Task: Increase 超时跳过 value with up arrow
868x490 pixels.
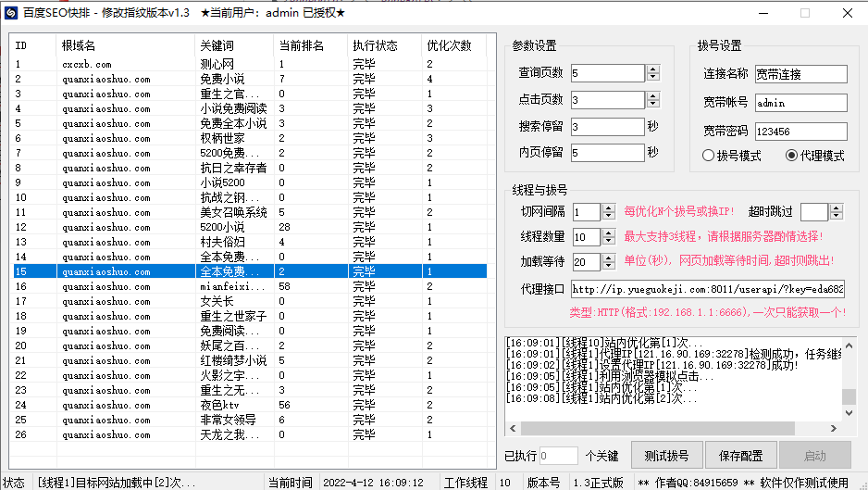Action: point(837,207)
